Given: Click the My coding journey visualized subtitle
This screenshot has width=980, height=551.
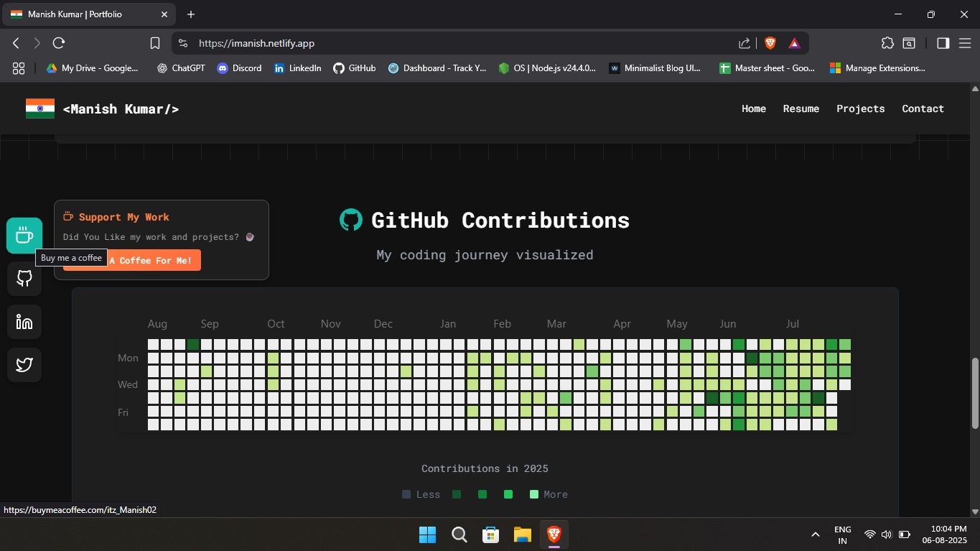Looking at the screenshot, I should coord(485,254).
